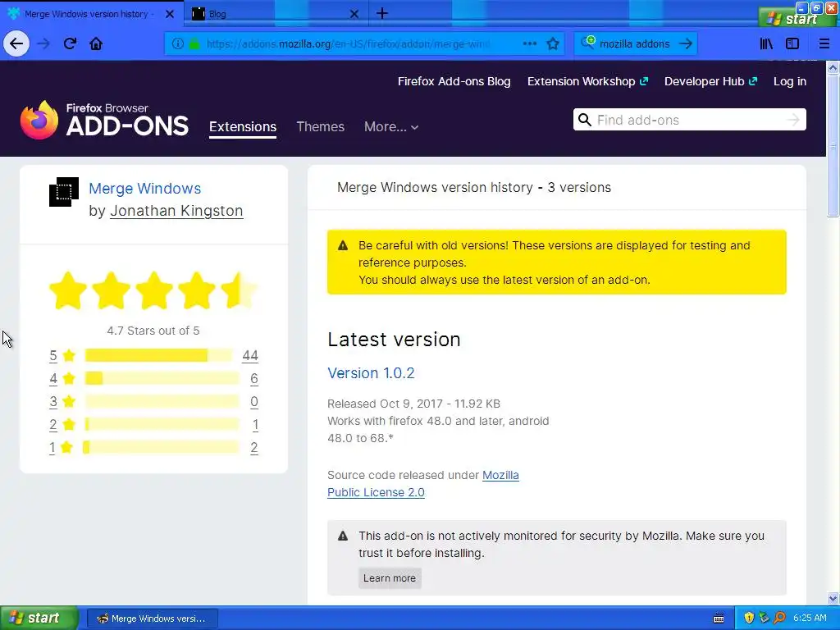Click the search engine magnifier icon
Screen dimensions: 840x630
pyautogui.click(x=587, y=43)
